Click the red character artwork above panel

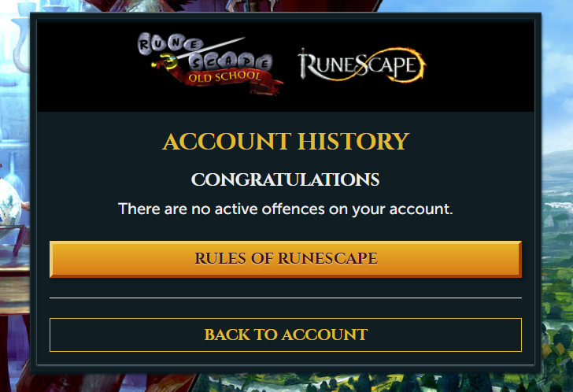point(256,6)
